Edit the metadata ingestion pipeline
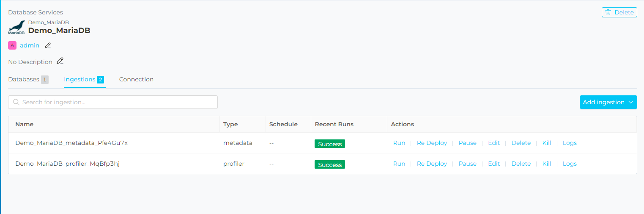The height and width of the screenshot is (214, 644). [x=494, y=143]
